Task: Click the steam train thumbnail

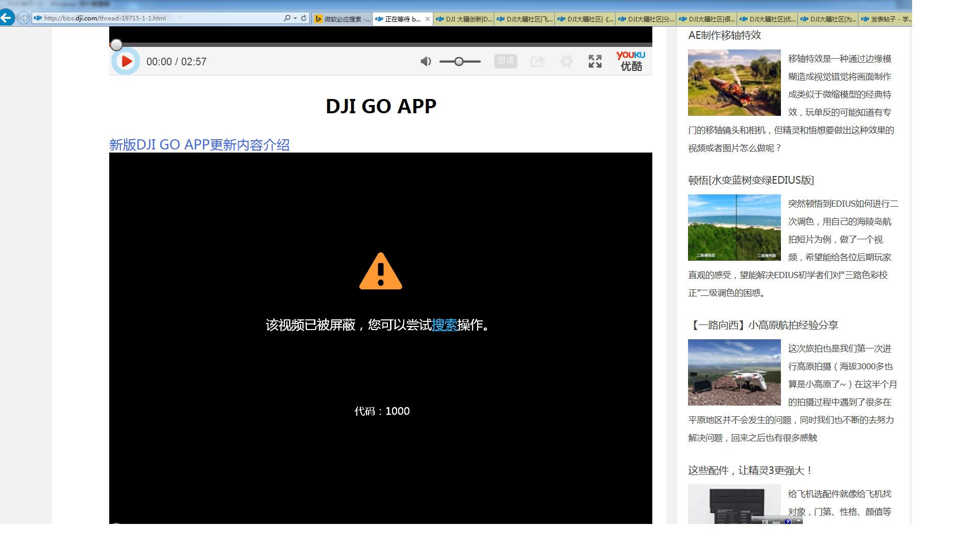Action: pos(734,83)
